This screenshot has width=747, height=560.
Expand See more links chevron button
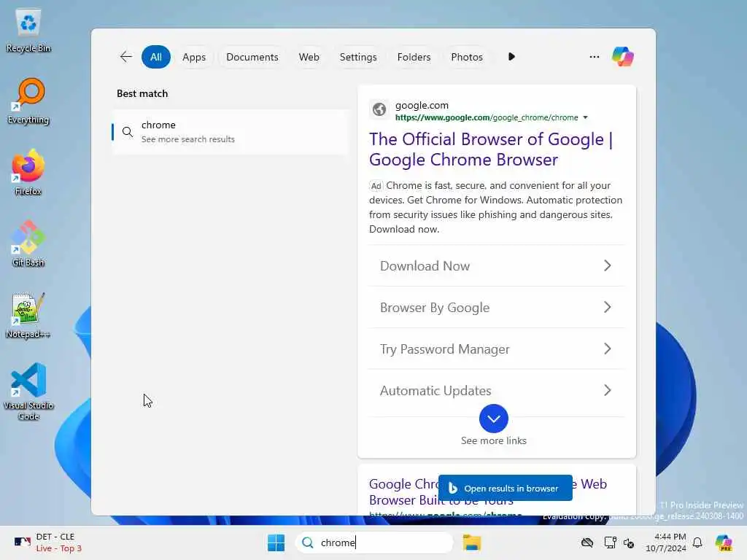(x=494, y=419)
